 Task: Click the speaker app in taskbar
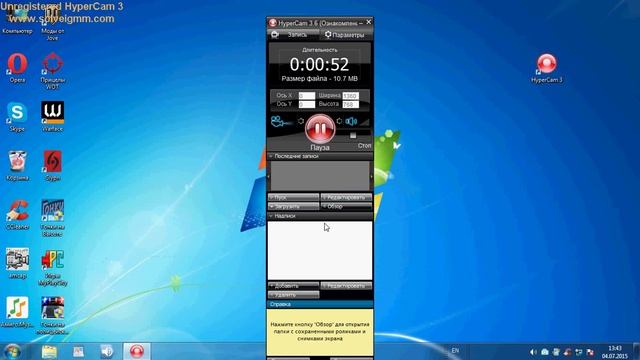pos(107,351)
